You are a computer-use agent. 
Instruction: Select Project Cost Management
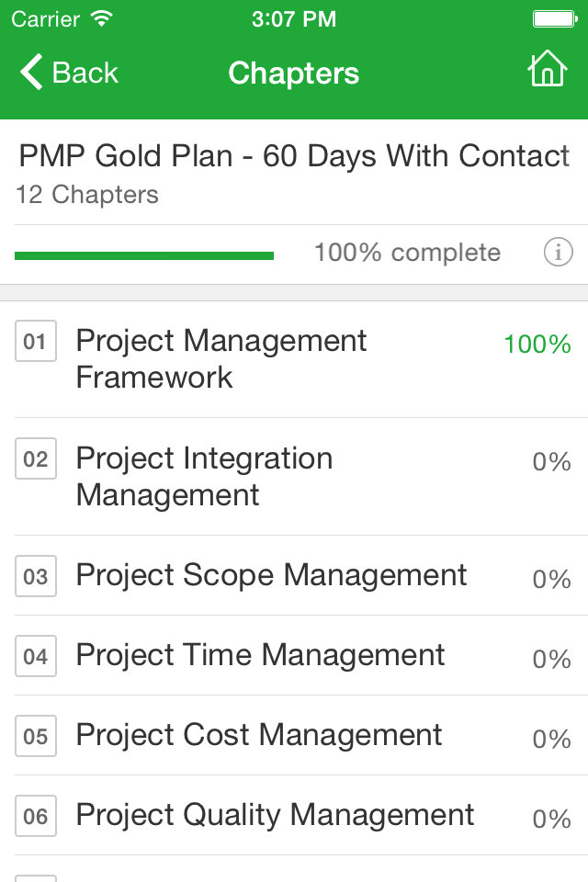pyautogui.click(x=258, y=736)
